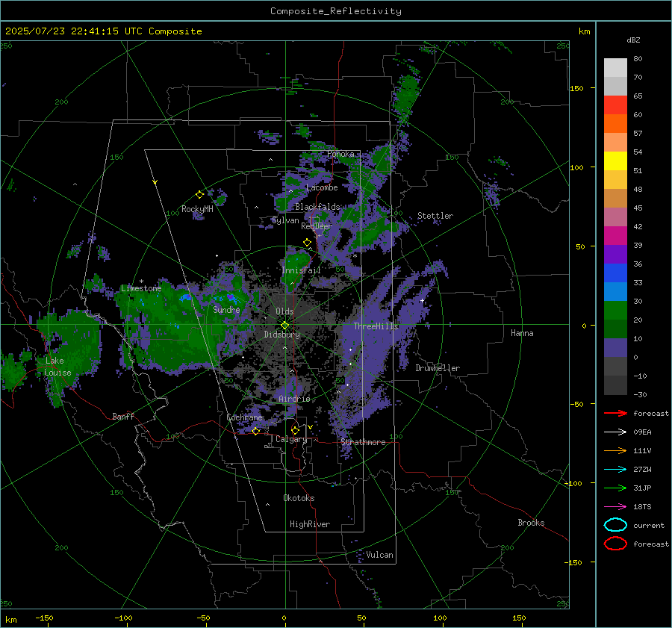Click the yellow diamond marker near RedDeer
This screenshot has width=672, height=628.
coord(308,243)
